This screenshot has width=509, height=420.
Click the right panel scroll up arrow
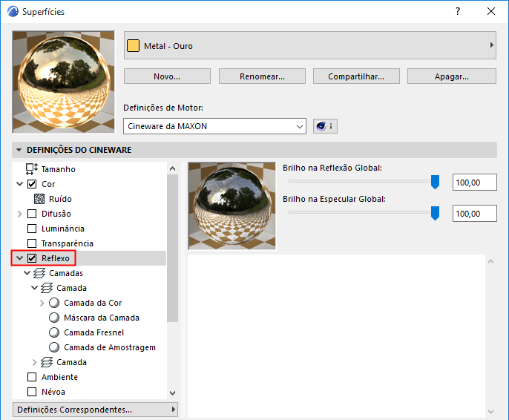(x=491, y=261)
